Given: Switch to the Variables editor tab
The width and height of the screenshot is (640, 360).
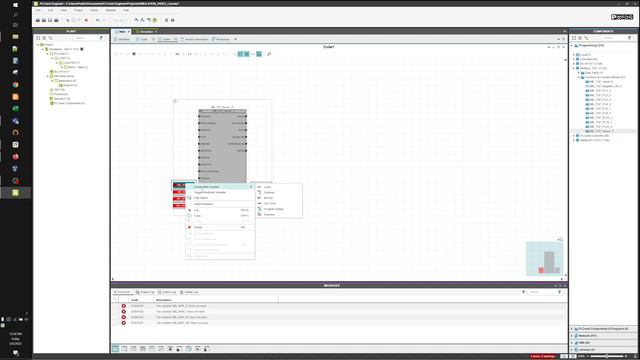Looking at the screenshot, I should (122, 39).
